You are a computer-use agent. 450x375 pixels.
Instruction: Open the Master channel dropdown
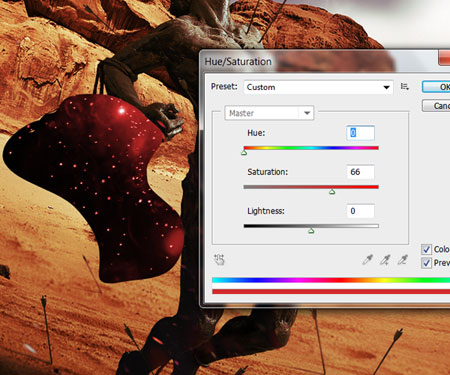269,113
